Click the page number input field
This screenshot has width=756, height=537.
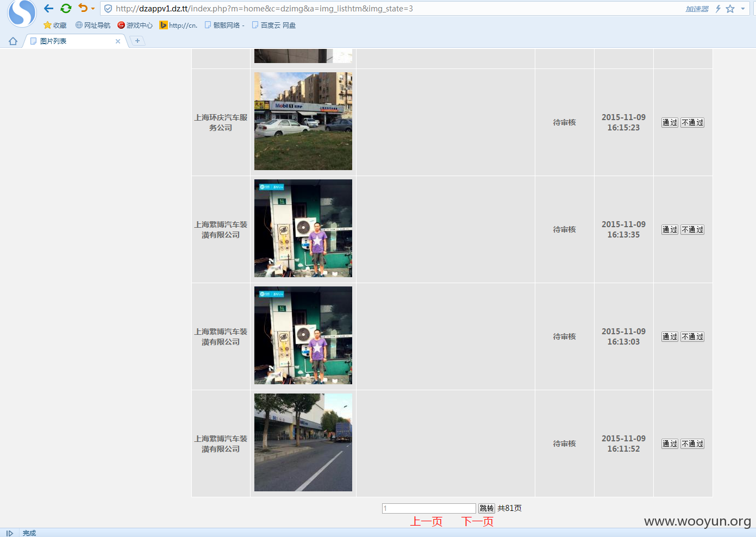pos(429,508)
